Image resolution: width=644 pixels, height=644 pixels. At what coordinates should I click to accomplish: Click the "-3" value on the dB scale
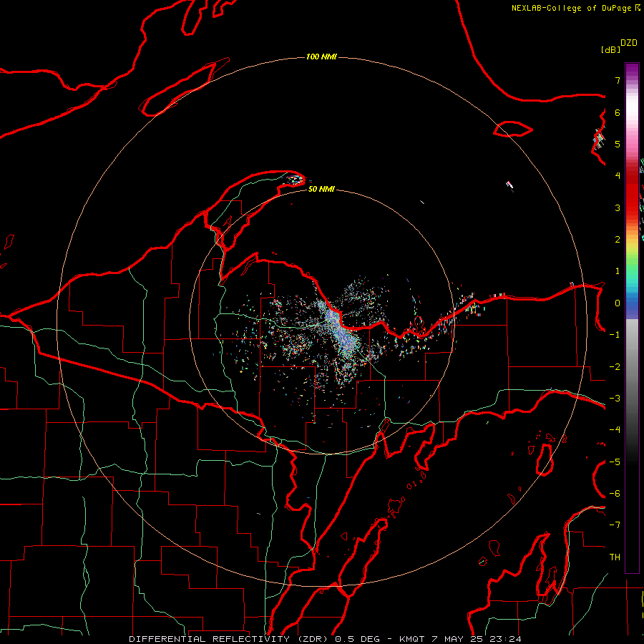tap(615, 399)
